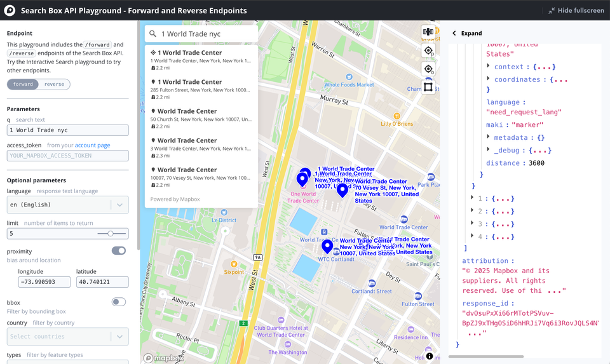This screenshot has height=364, width=610.
Task: Open the account page link
Action: point(92,145)
